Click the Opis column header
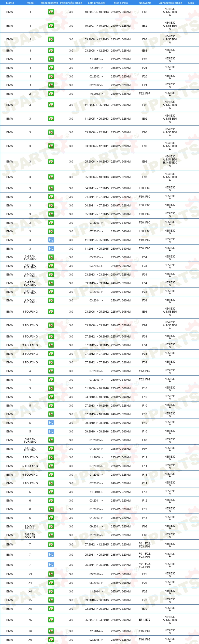Screen dimensions: 199x644 click(191, 3)
